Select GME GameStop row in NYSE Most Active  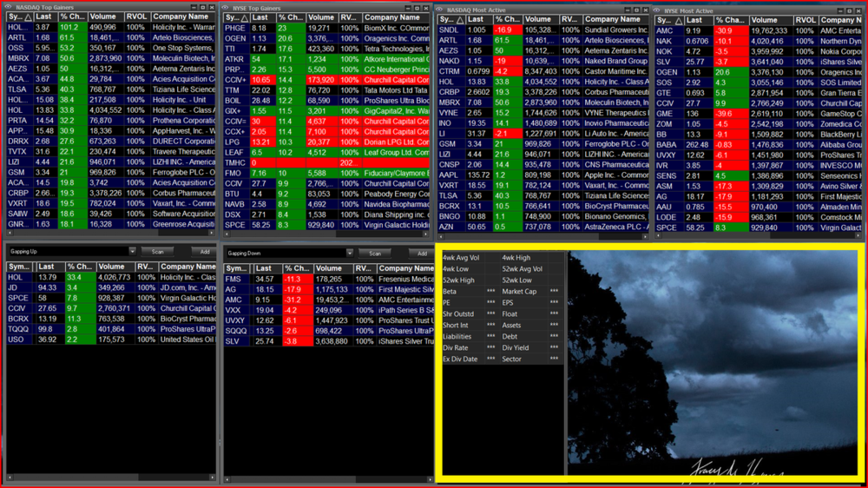click(759, 114)
